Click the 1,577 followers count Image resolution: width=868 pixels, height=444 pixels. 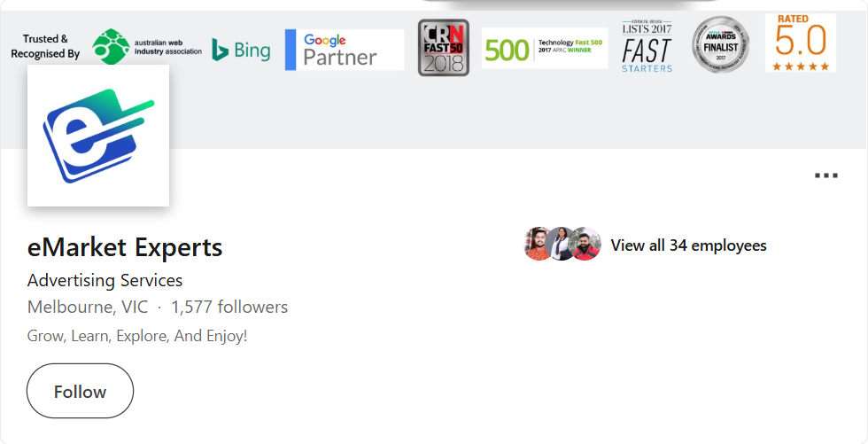229,308
